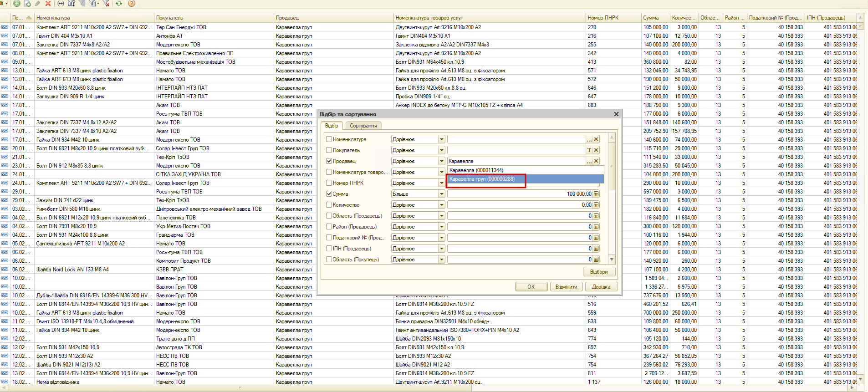Click the green Add new record icon
This screenshot has width=868, height=392.
(17, 4)
